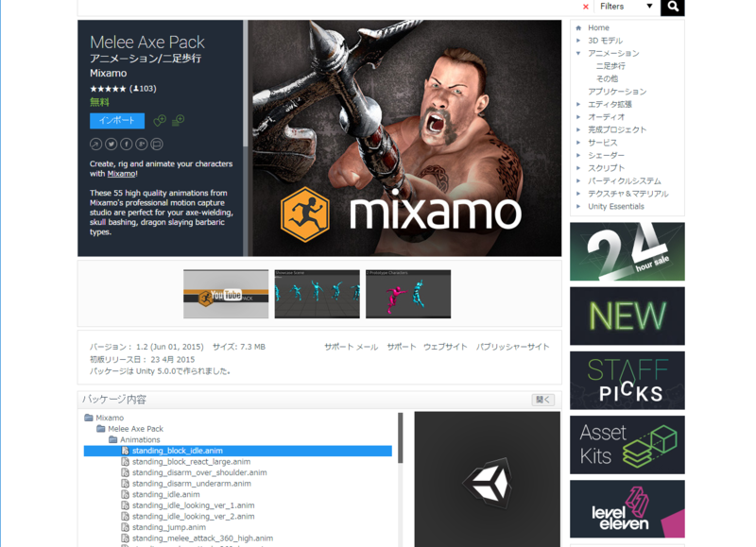This screenshot has width=756, height=547.
Task: Select standing_block_idle.anim file
Action: click(238, 451)
